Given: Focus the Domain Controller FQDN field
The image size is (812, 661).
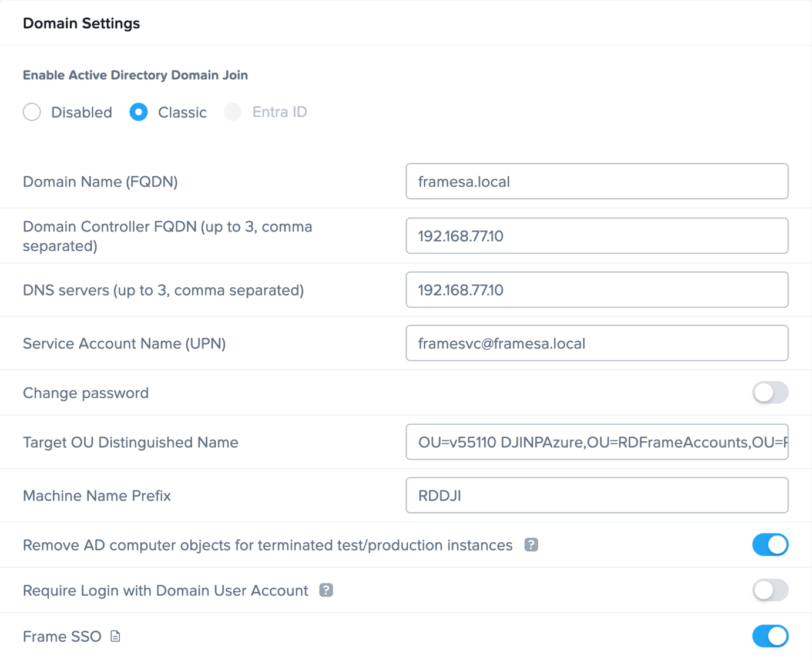Looking at the screenshot, I should [x=596, y=236].
